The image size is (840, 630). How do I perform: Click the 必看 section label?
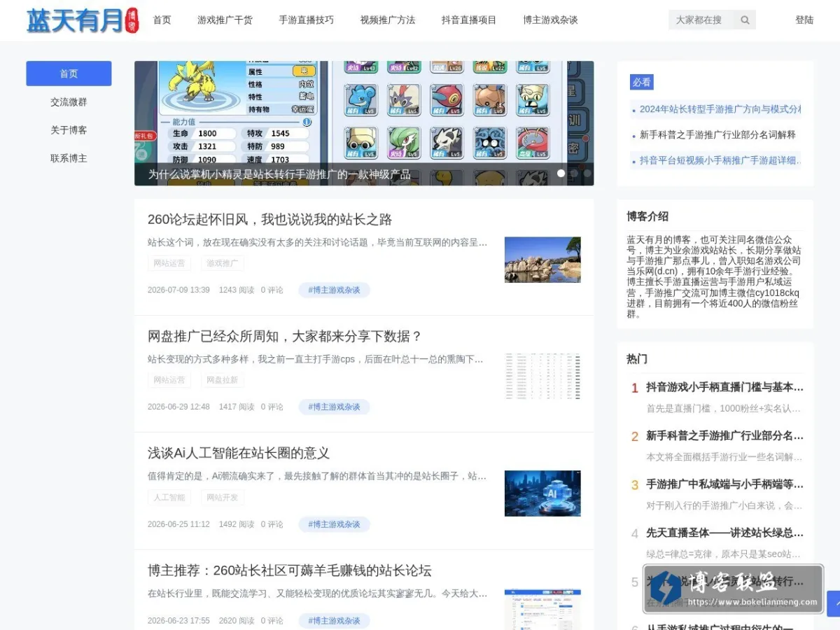(642, 82)
